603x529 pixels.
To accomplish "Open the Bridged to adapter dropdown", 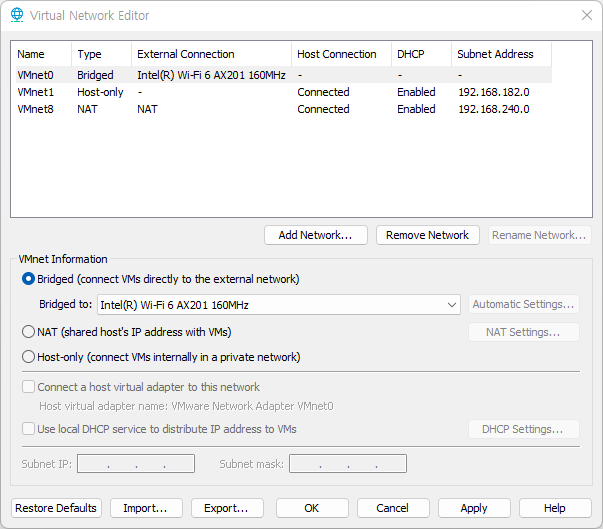I will pos(279,305).
